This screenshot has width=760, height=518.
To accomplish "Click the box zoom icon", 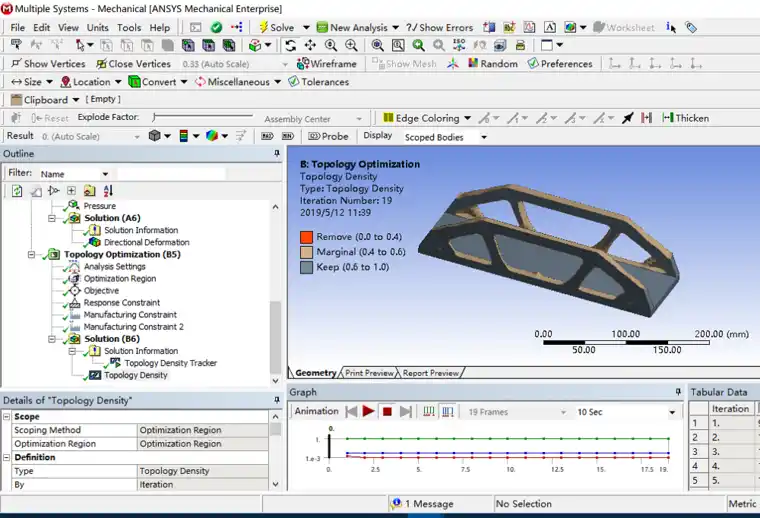I will click(398, 46).
